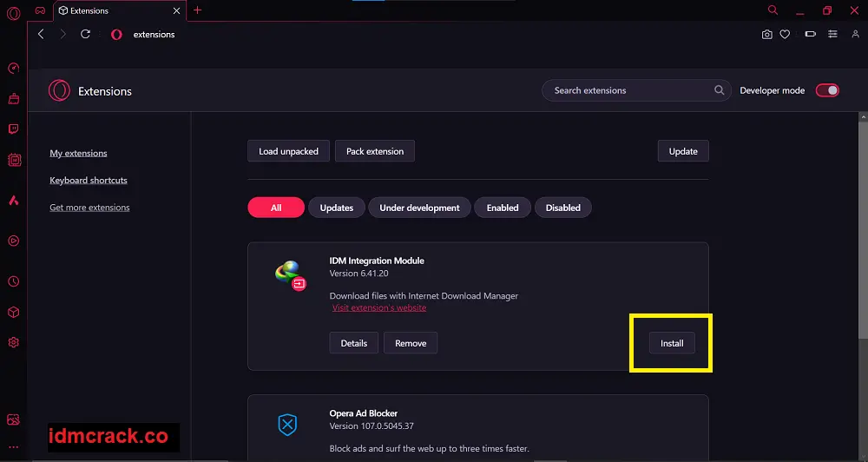
Task: Open Extensions cube icon in sidebar
Action: (x=14, y=313)
